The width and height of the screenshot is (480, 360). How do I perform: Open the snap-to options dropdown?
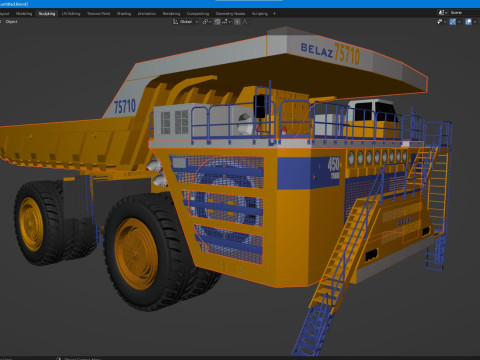click(x=226, y=22)
